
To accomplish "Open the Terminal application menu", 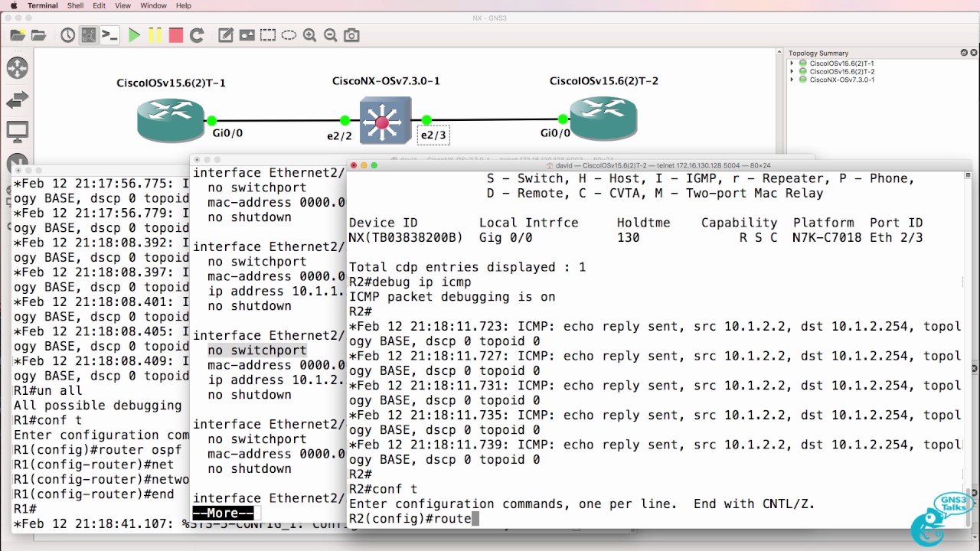I will click(43, 5).
